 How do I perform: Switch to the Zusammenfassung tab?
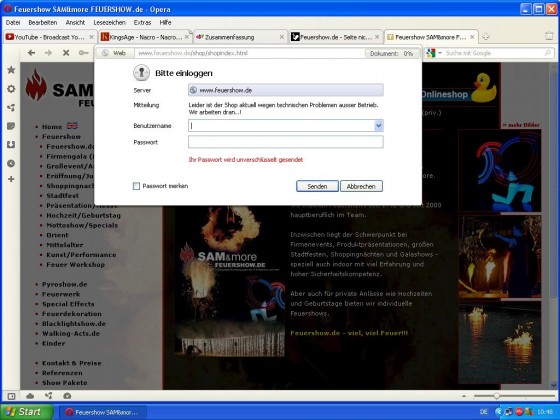239,37
